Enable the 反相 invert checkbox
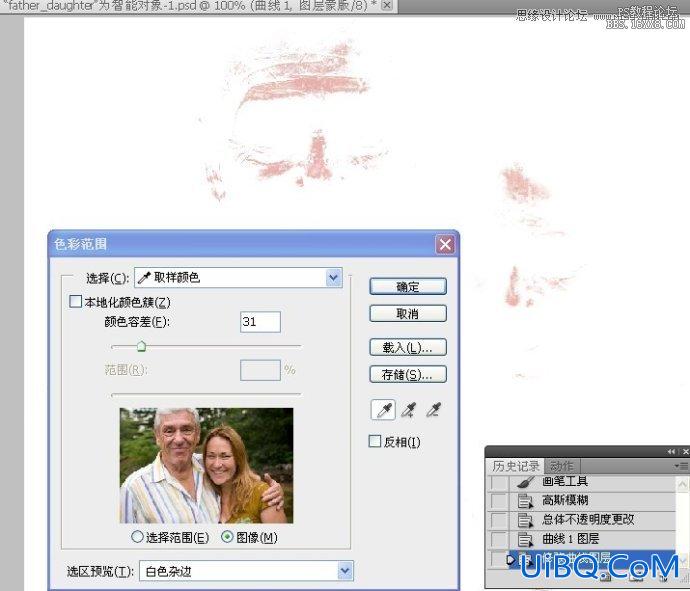Viewport: 690px width, 591px height. [374, 441]
